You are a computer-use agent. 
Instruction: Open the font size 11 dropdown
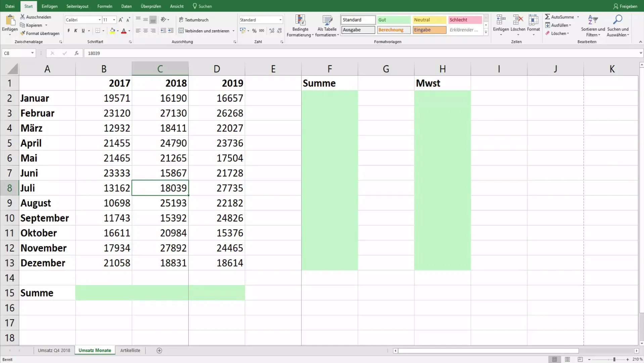114,20
